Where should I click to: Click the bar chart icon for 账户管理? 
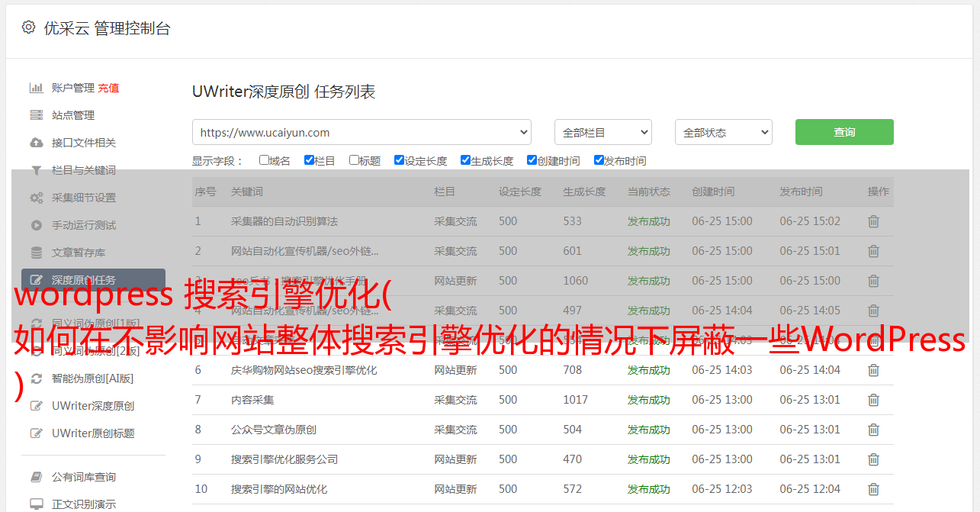pyautogui.click(x=36, y=88)
